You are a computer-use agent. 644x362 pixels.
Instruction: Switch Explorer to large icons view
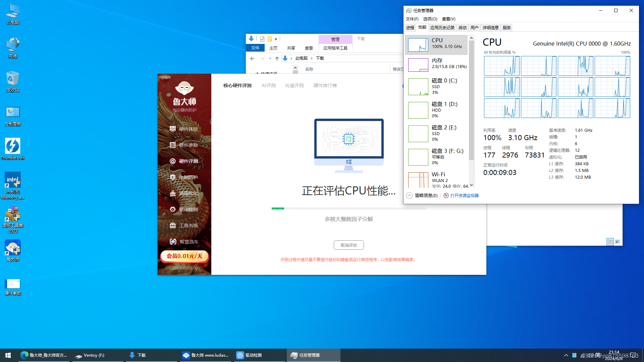coord(618,242)
